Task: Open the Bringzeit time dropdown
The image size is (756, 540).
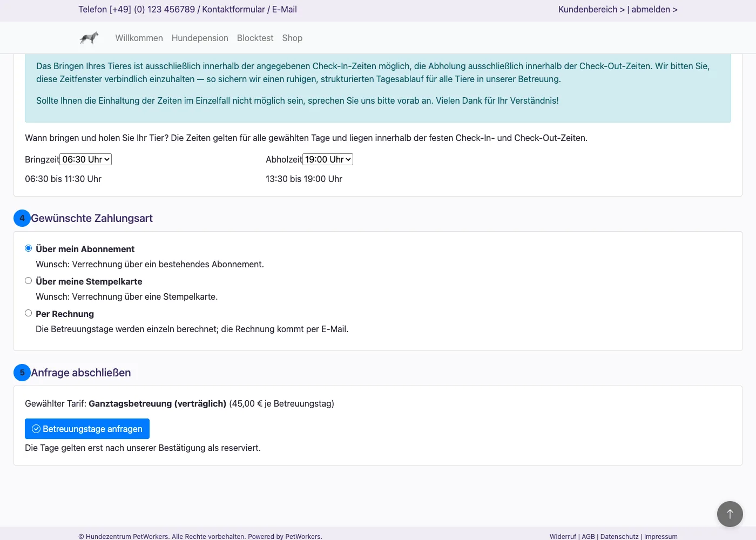Action: point(86,159)
